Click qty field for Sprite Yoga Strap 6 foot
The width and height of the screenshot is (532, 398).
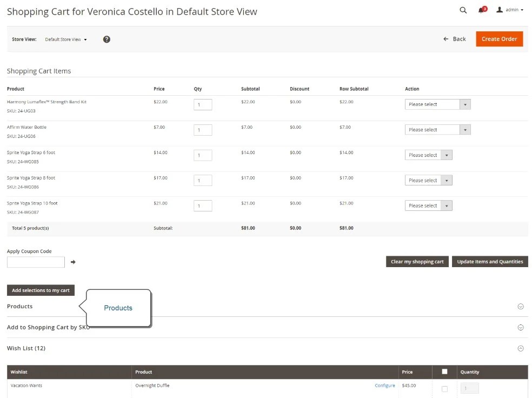(x=203, y=155)
